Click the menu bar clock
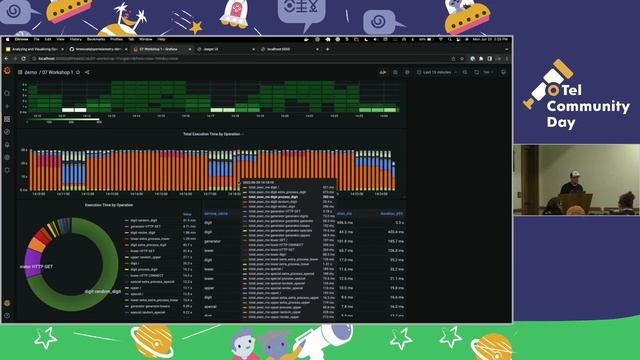 click(x=490, y=39)
